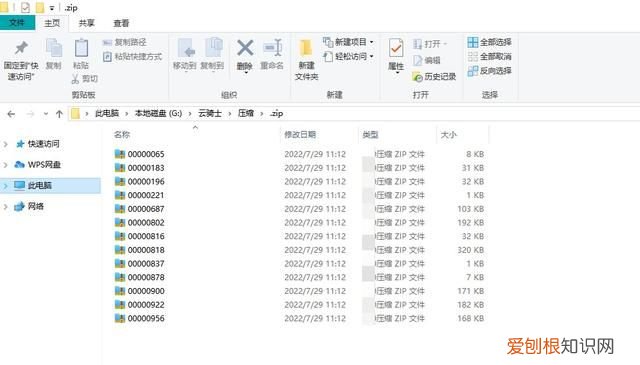Click the Rename icon
The width and height of the screenshot is (640, 365).
point(273,48)
